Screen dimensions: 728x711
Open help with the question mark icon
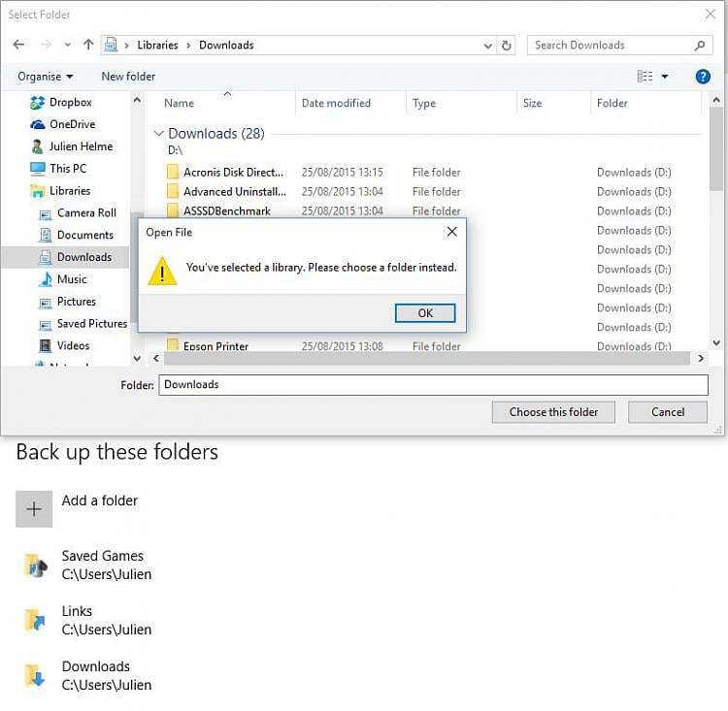[703, 76]
